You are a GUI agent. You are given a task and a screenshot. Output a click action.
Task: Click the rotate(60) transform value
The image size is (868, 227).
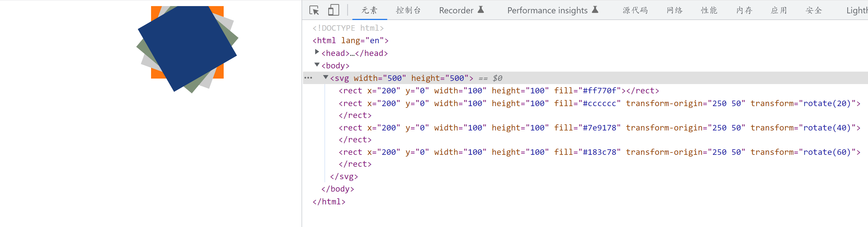[x=828, y=152]
